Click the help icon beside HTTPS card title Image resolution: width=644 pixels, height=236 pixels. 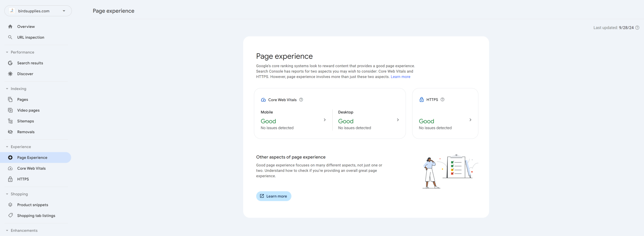pos(442,99)
